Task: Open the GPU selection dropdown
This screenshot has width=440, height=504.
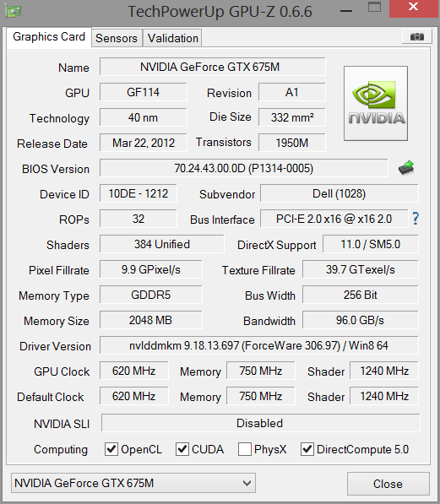Action: (x=133, y=483)
